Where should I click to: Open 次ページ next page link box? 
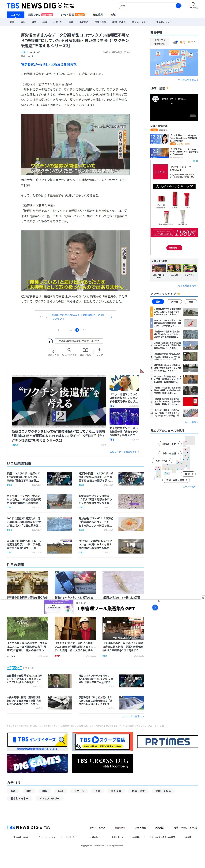tap(76, 317)
